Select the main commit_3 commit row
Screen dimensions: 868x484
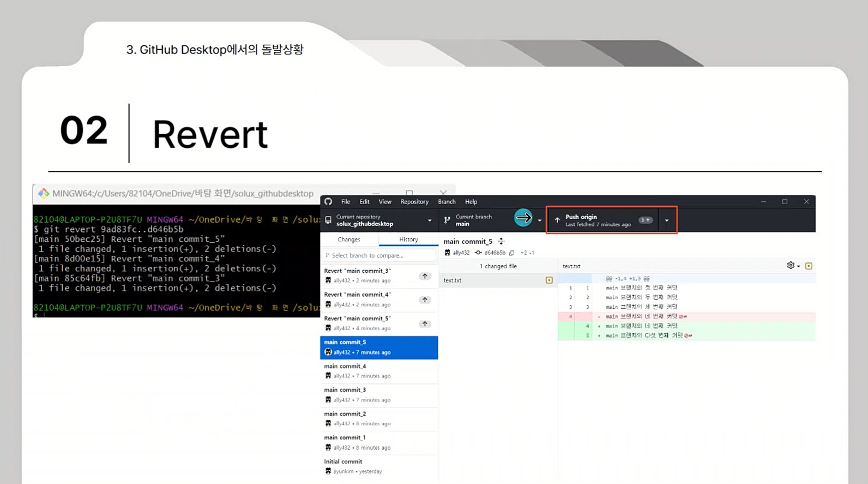379,395
